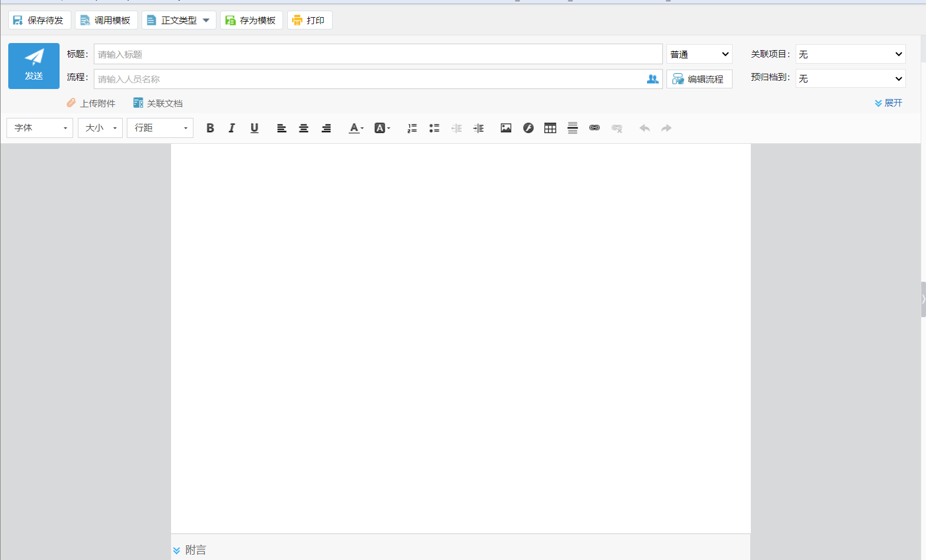Open the 关联项目 dropdown
Image resolution: width=926 pixels, height=560 pixels.
click(x=851, y=54)
